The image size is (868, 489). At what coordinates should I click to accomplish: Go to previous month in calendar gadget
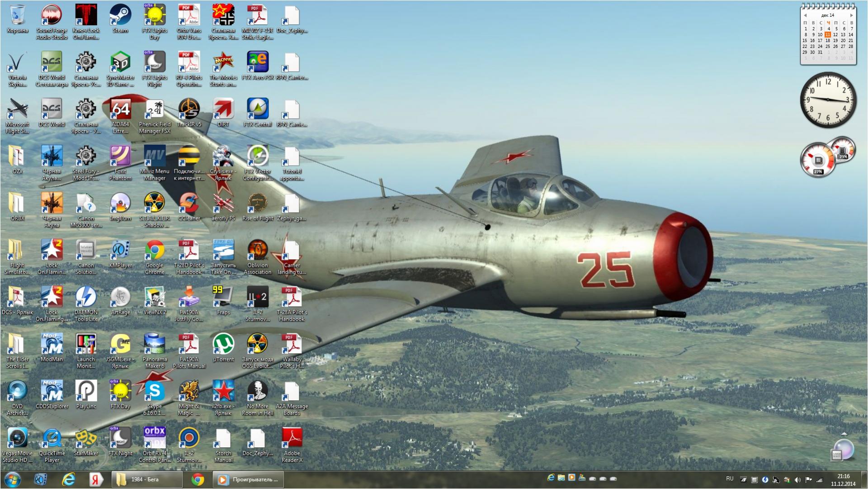pos(805,15)
